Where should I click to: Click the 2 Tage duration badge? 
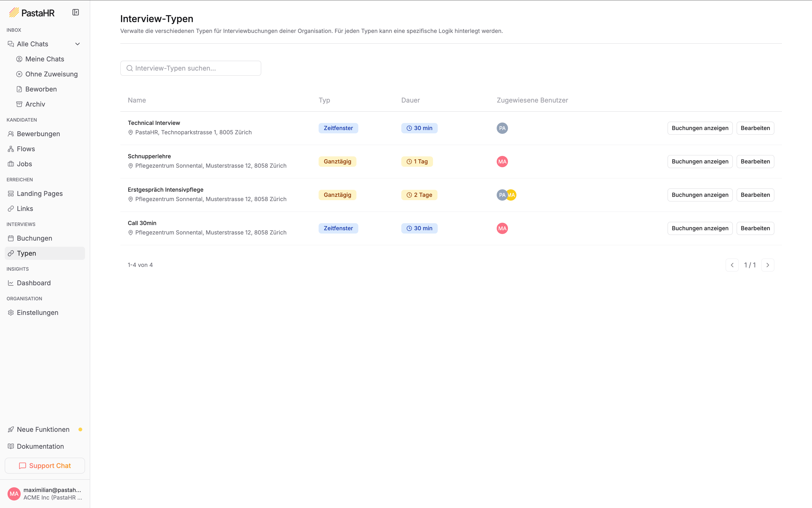[419, 195]
